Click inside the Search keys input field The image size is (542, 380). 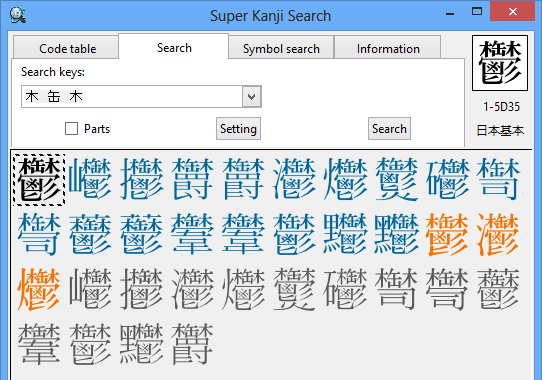[x=131, y=96]
